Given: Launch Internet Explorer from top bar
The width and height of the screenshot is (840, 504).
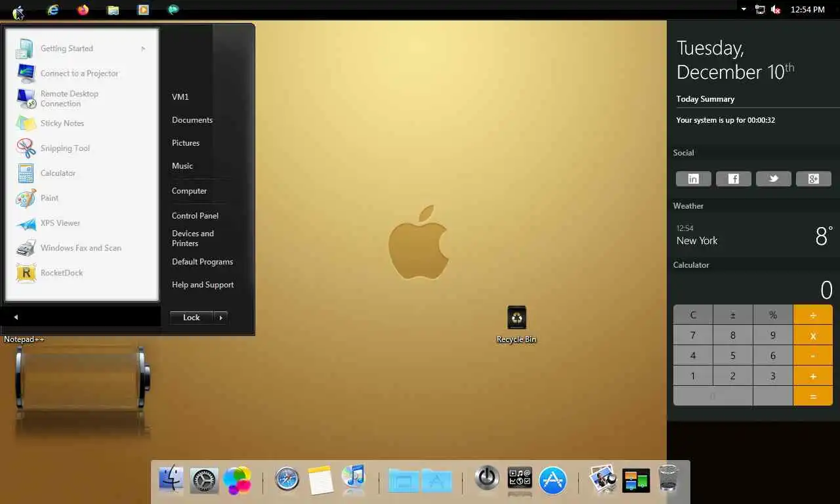Looking at the screenshot, I should [52, 10].
